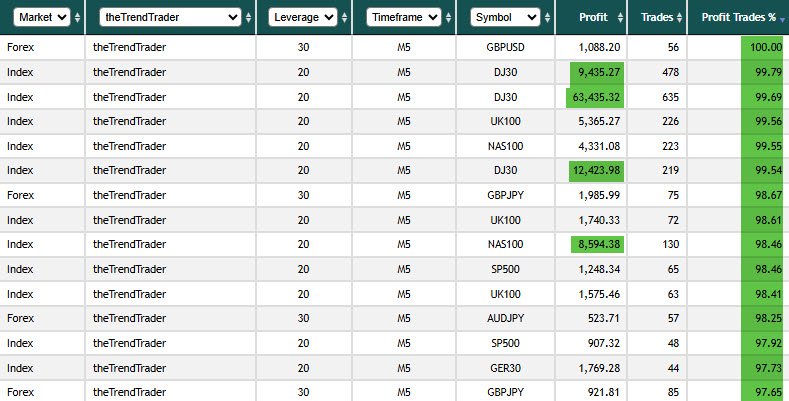The image size is (789, 401).
Task: Click the AUDJPY symbol cell
Action: point(505,318)
